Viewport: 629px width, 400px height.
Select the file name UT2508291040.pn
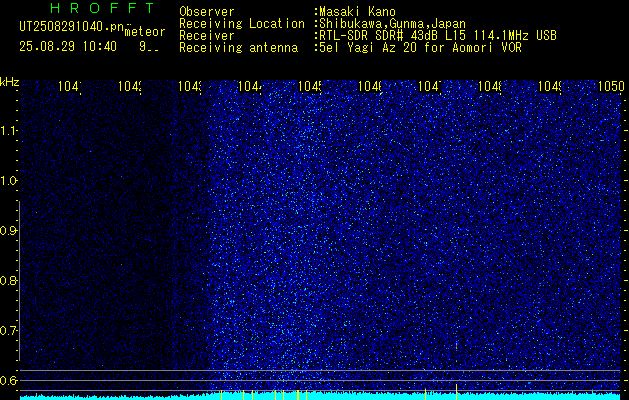click(71, 27)
